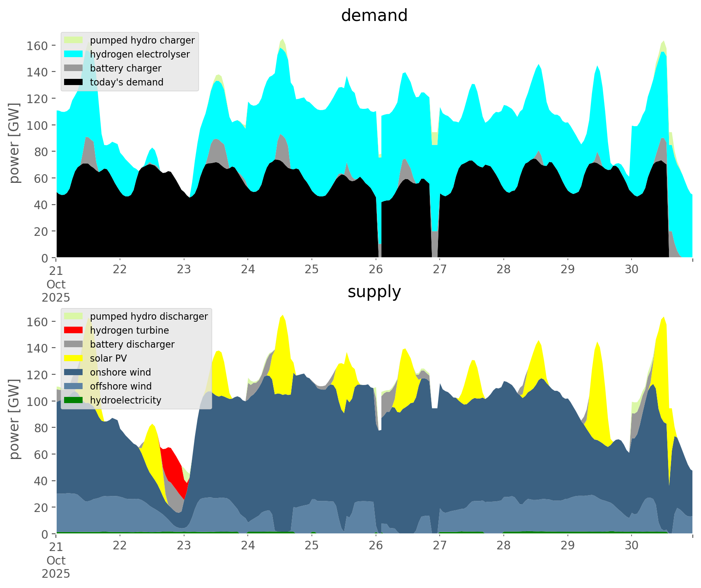Select the green hydroelectricity legend swatch
Image resolution: width=701 pixels, height=588 pixels.
74,400
